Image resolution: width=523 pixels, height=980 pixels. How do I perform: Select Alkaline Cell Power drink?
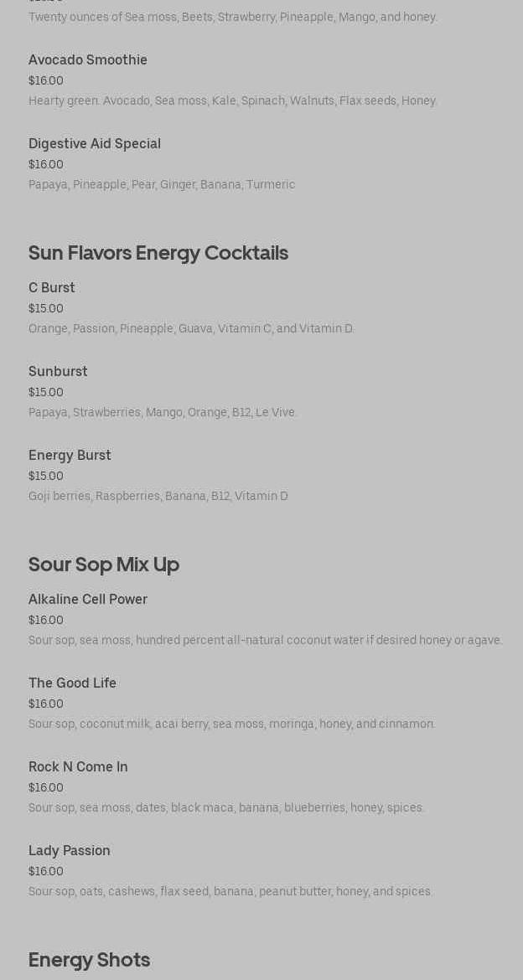(88, 599)
